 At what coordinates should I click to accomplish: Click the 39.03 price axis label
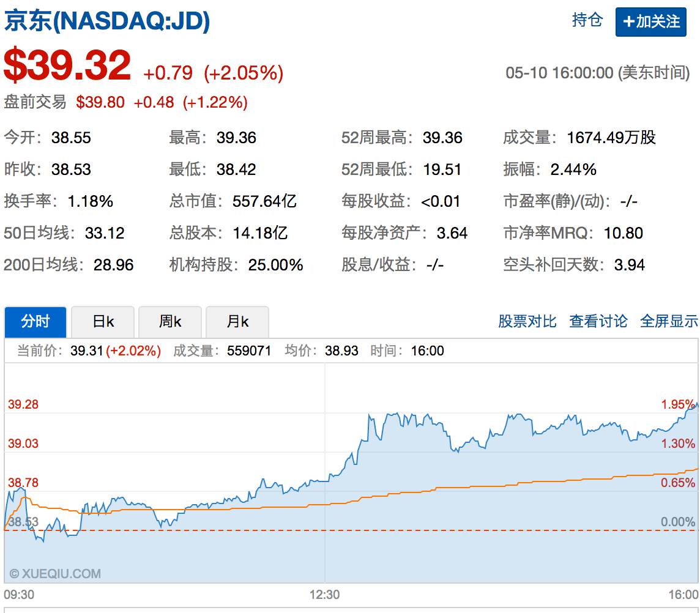pos(23,444)
